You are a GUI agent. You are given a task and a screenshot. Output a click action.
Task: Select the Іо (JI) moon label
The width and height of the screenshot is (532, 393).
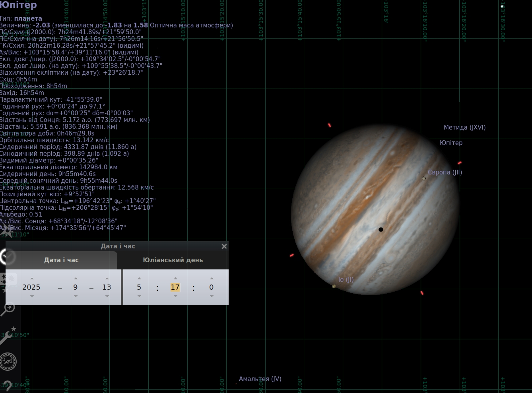tap(346, 280)
